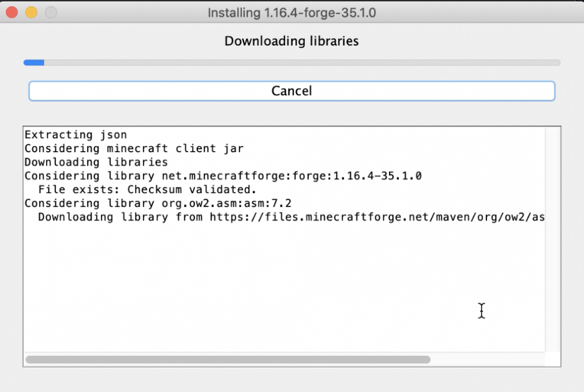Viewport: 584px width, 392px height.
Task: Click the blue filled part of progress bar
Action: 33,62
